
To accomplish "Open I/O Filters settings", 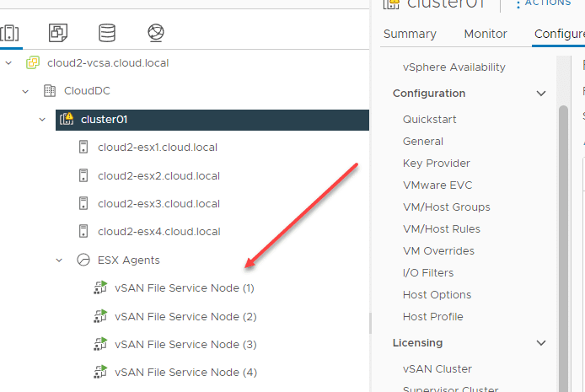I will 428,272.
